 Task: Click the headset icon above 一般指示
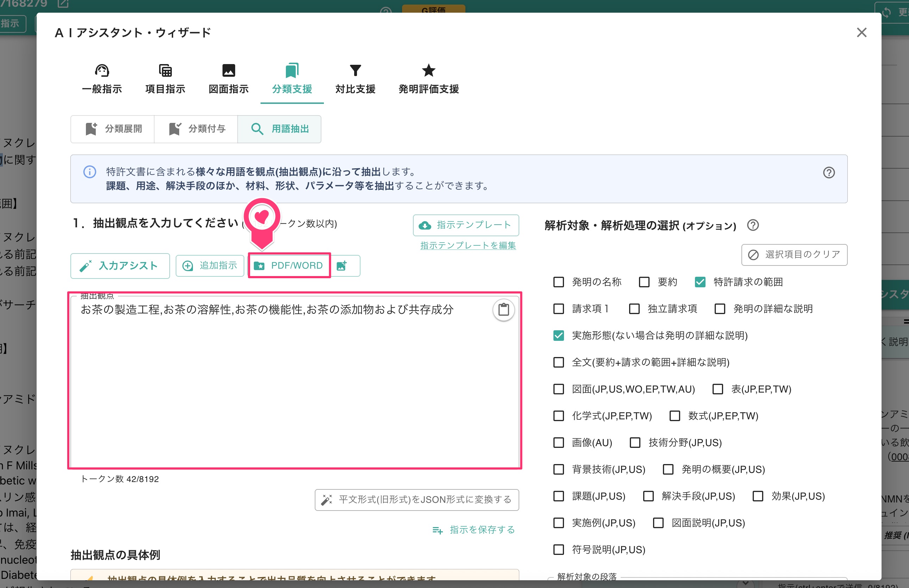tap(102, 70)
